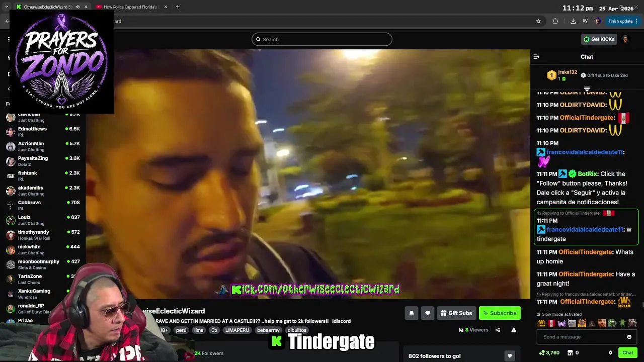
Task: Click the Cx stream tag
Action: coord(214,330)
